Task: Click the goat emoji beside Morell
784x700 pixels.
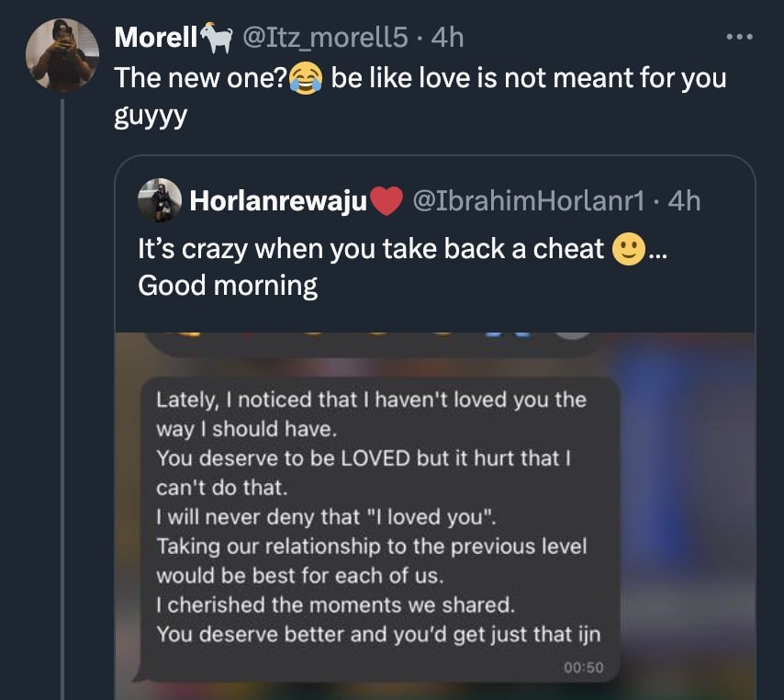Action: pos(217,38)
